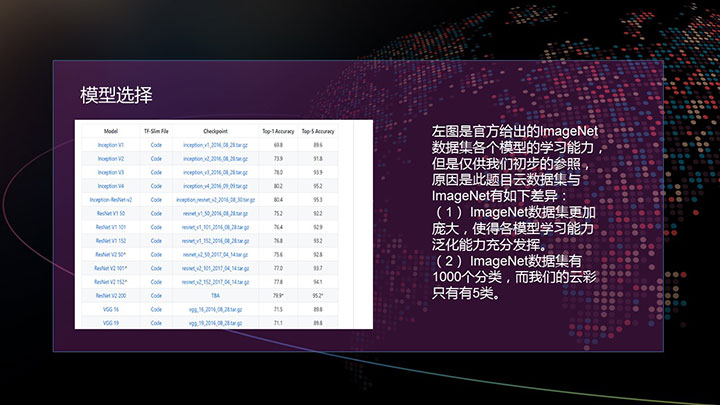Image resolution: width=720 pixels, height=405 pixels.
Task: Click the Checkpoint column header
Action: coord(215,131)
